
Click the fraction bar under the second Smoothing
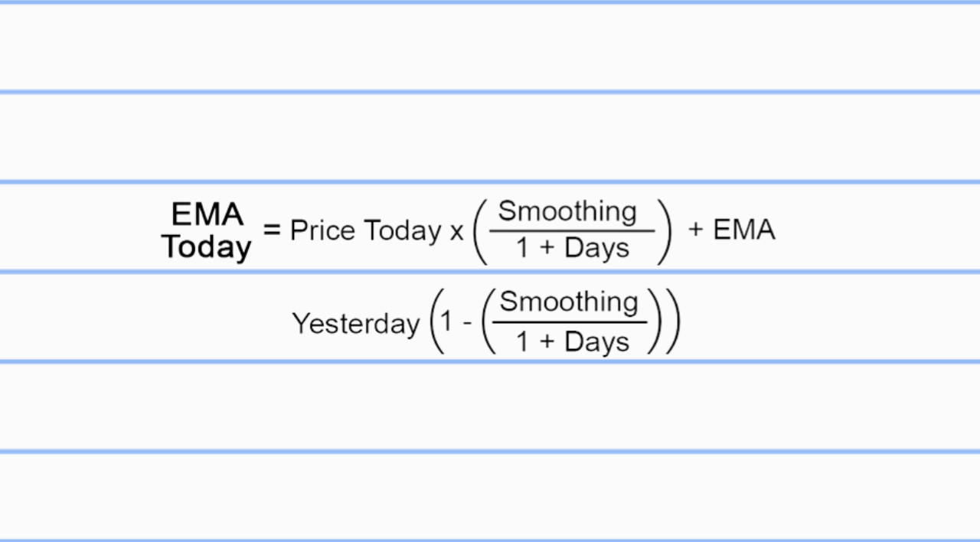pyautogui.click(x=569, y=322)
